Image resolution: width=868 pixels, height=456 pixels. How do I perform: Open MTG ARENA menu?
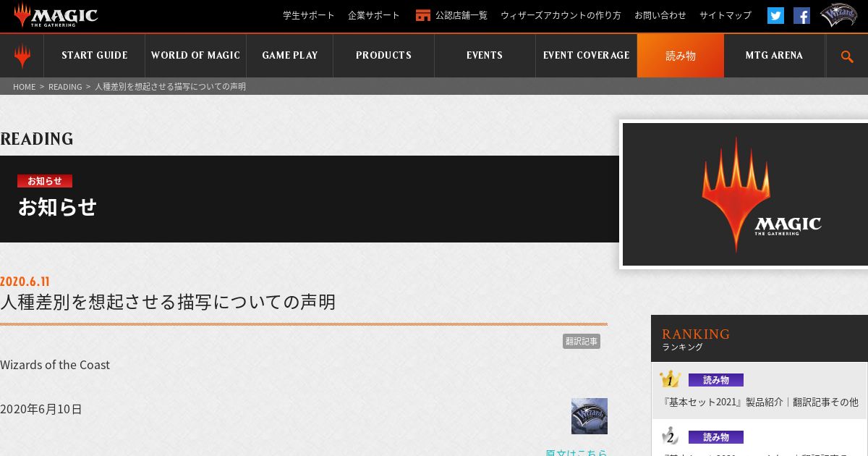coord(774,56)
